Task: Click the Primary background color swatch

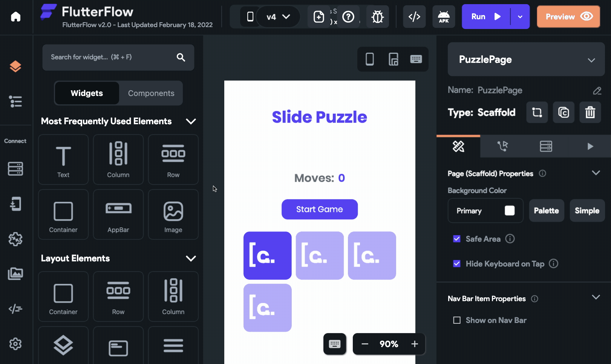Action: (510, 211)
